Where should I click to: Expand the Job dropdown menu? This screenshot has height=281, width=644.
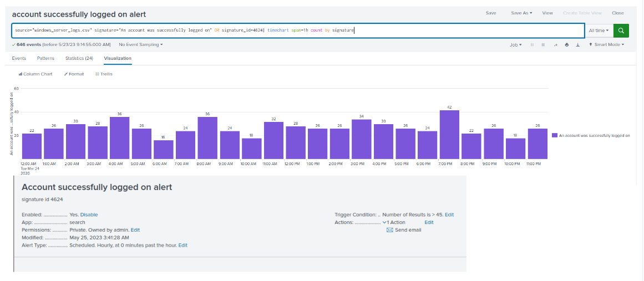pyautogui.click(x=516, y=45)
